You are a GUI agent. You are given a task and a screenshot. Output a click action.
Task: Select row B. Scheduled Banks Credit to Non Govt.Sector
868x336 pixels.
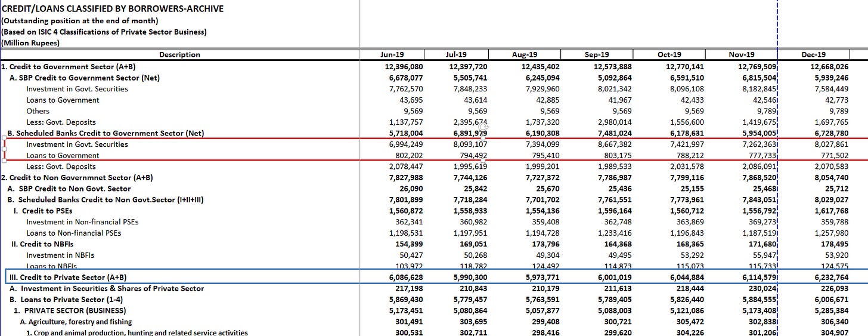click(106, 200)
